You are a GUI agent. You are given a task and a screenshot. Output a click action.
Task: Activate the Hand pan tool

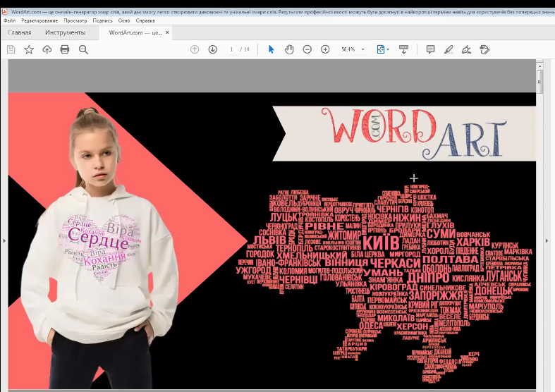click(x=289, y=49)
